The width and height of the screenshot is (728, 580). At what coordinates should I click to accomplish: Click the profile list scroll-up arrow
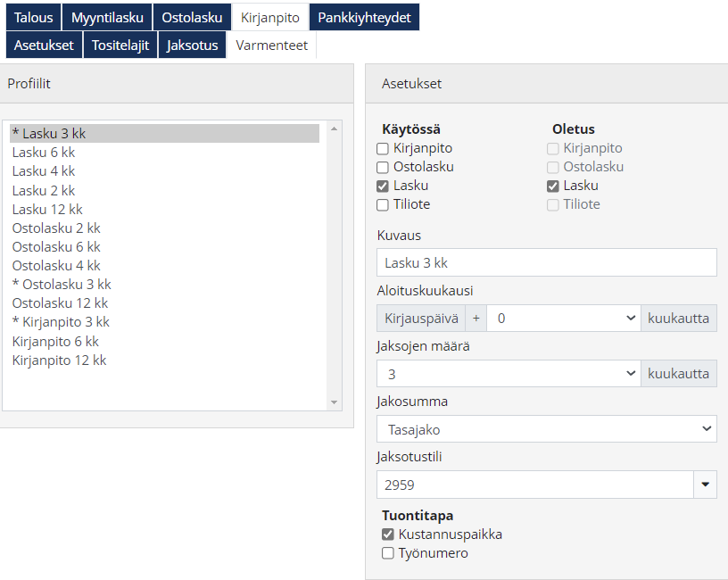[335, 128]
